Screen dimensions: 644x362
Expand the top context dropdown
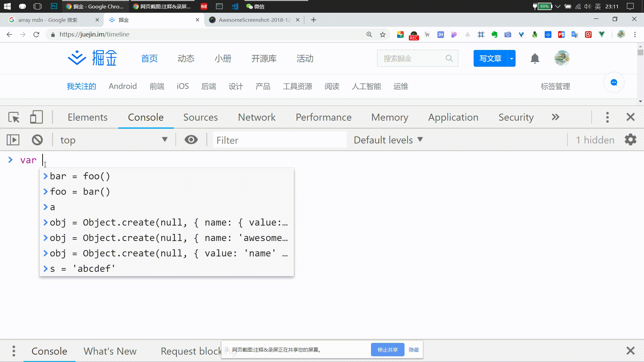114,140
